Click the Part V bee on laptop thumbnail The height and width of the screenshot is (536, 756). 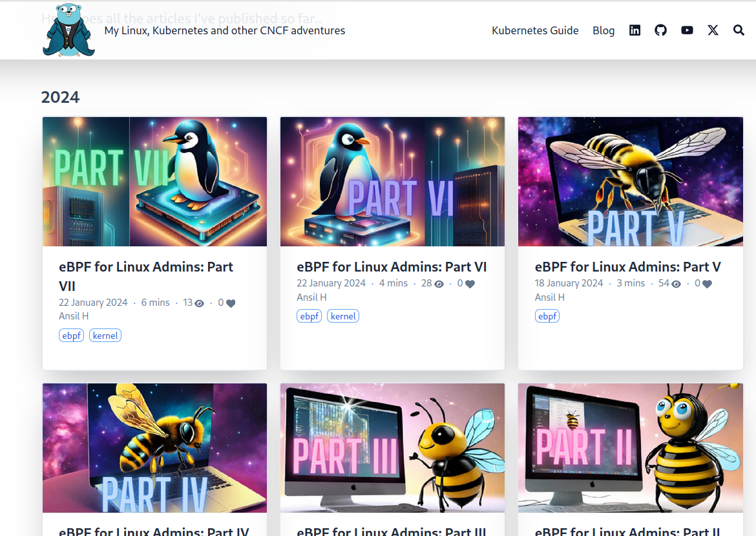(631, 182)
